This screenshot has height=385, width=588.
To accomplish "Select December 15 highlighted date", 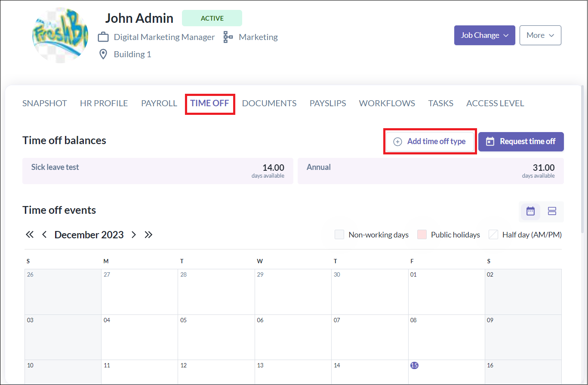I will pyautogui.click(x=414, y=365).
